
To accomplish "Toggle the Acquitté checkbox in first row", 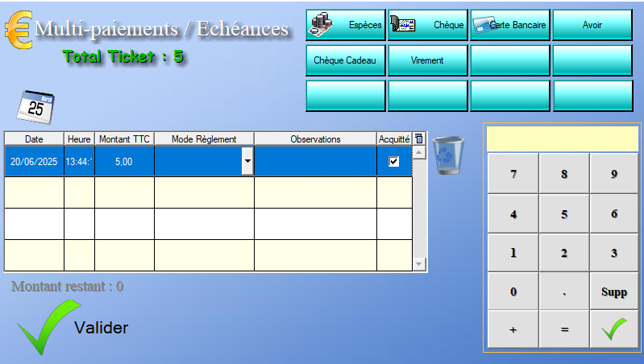I will [393, 161].
